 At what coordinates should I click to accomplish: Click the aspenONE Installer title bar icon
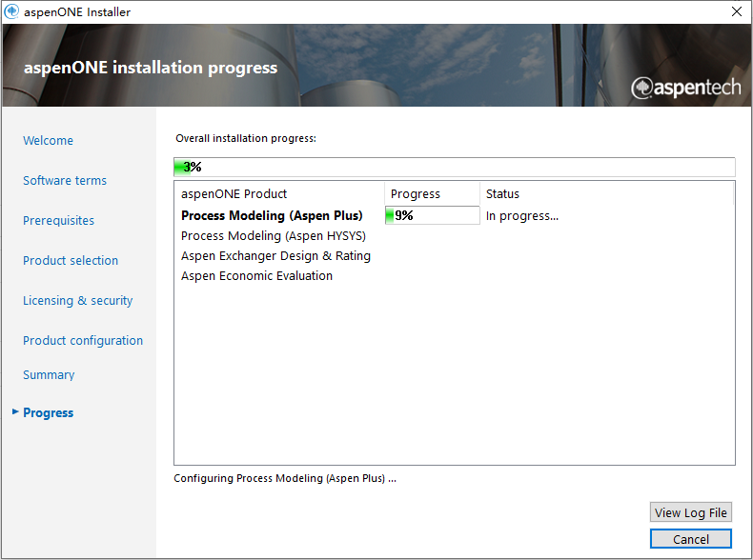click(x=12, y=12)
